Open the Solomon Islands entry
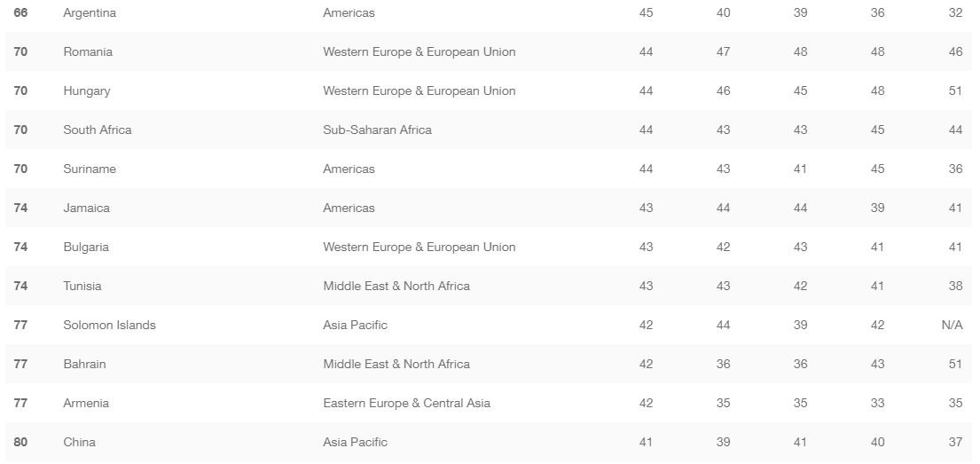The height and width of the screenshot is (464, 980). pyautogui.click(x=109, y=326)
